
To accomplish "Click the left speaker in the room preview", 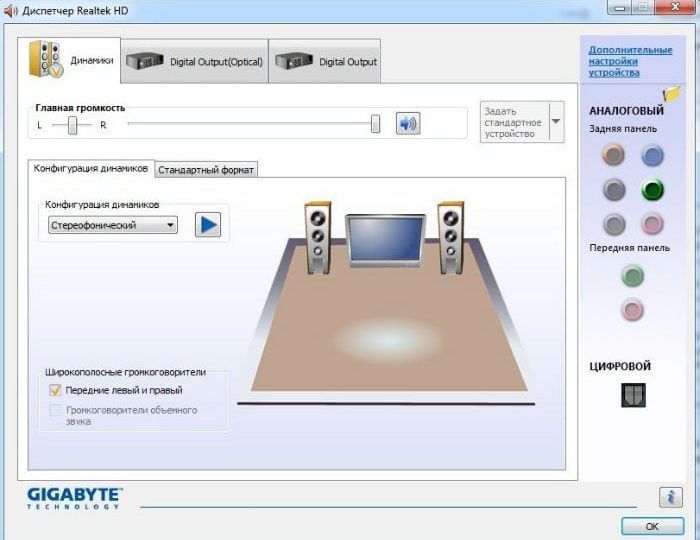I will point(318,237).
